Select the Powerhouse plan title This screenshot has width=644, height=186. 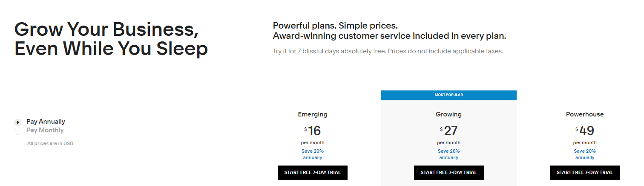click(x=585, y=114)
